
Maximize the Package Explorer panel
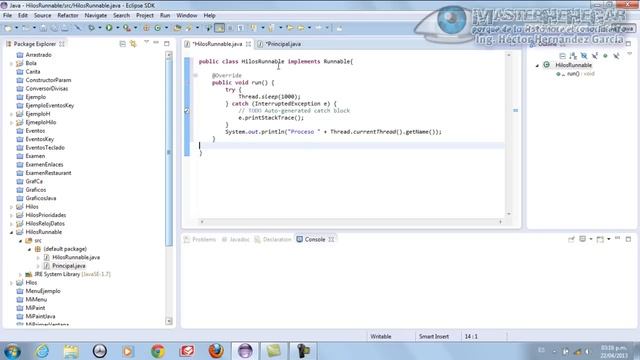(x=167, y=43)
